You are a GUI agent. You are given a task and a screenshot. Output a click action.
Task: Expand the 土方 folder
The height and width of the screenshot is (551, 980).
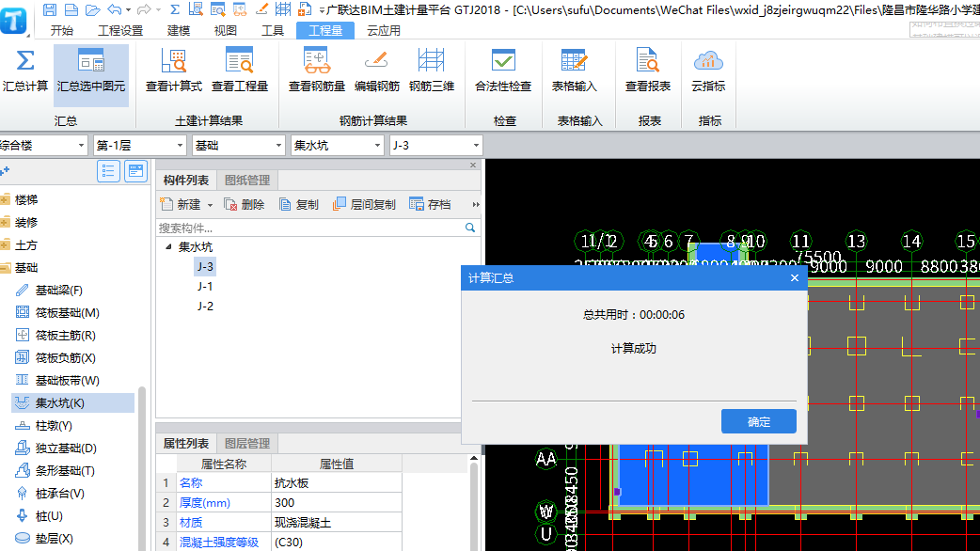(x=5, y=244)
